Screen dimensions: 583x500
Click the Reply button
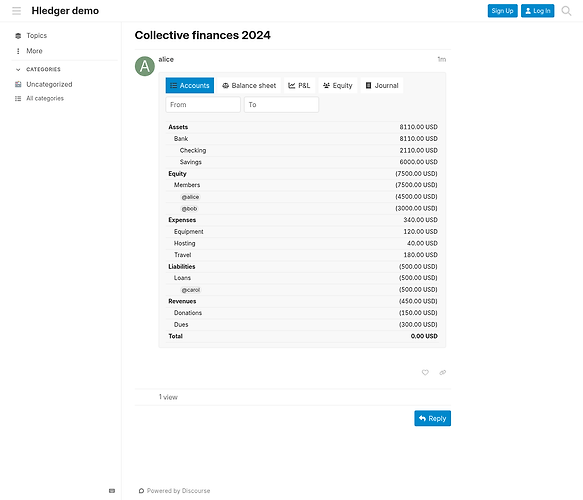pyautogui.click(x=432, y=418)
